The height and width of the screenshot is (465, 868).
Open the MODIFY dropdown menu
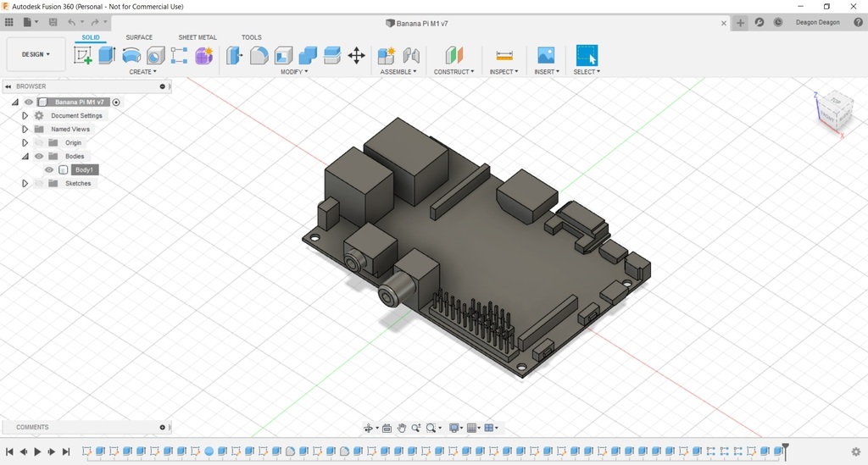294,72
